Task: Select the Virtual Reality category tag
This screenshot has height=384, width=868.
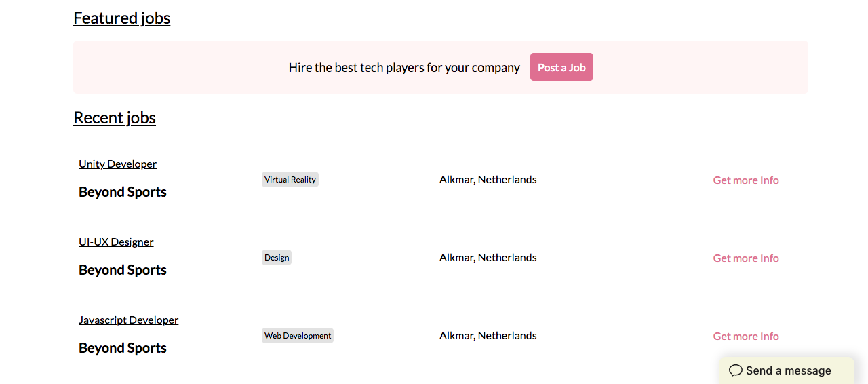Action: [x=290, y=180]
